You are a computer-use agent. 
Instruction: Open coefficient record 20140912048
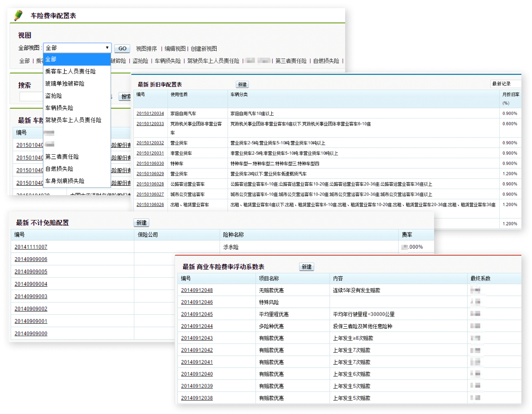[197, 290]
